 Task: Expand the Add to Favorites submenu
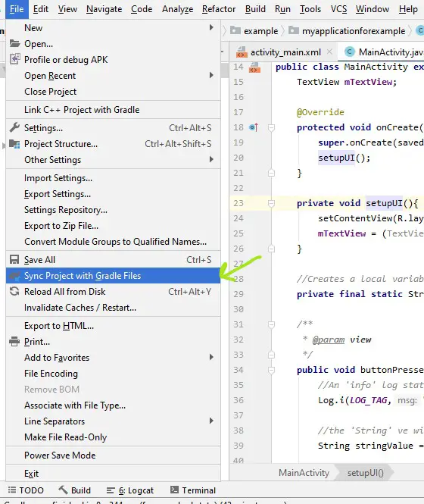click(211, 357)
